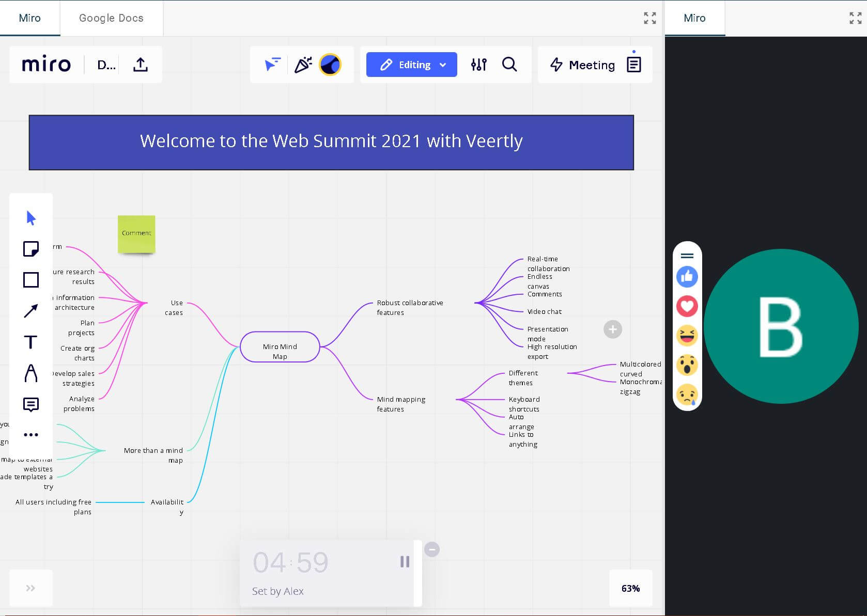
Task: Select the 'Plan projects' node
Action: (x=81, y=328)
